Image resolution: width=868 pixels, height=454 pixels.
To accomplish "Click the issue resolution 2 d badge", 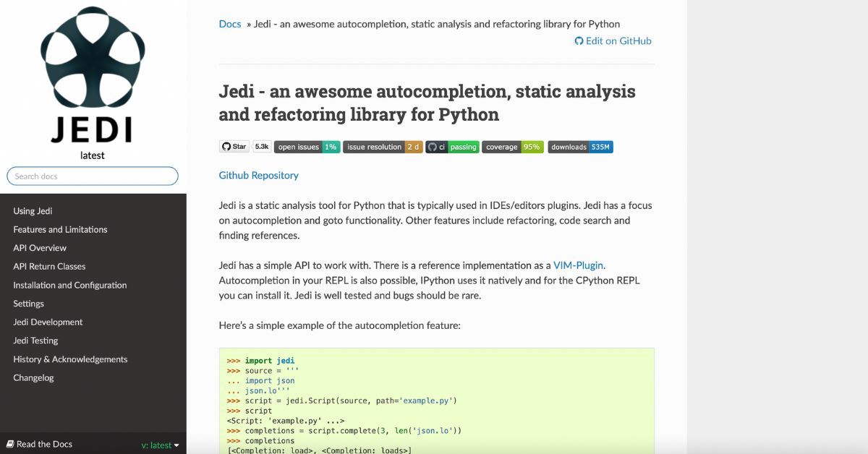I will coord(381,147).
